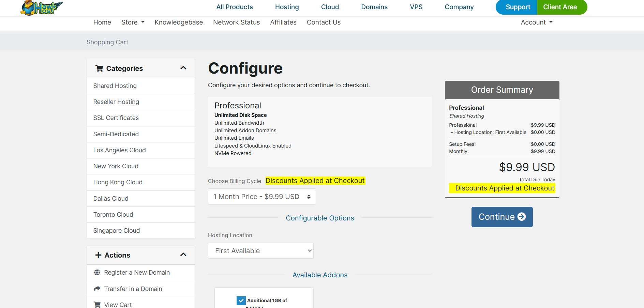
Task: Collapse the Actions panel chevron
Action: pos(183,255)
